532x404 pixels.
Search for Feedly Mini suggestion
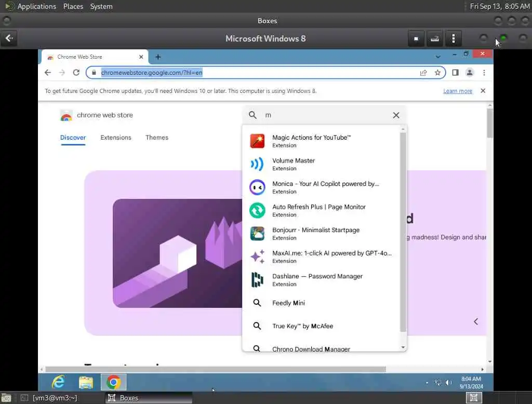322,303
